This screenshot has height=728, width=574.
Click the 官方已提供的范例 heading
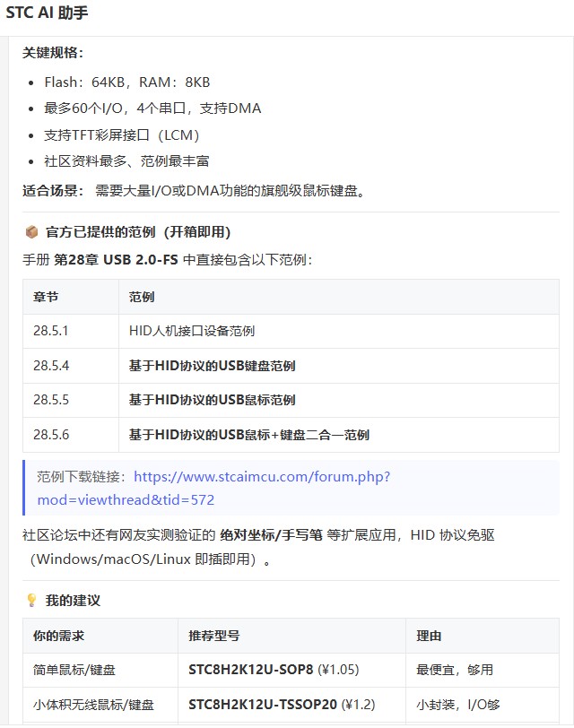tap(138, 231)
